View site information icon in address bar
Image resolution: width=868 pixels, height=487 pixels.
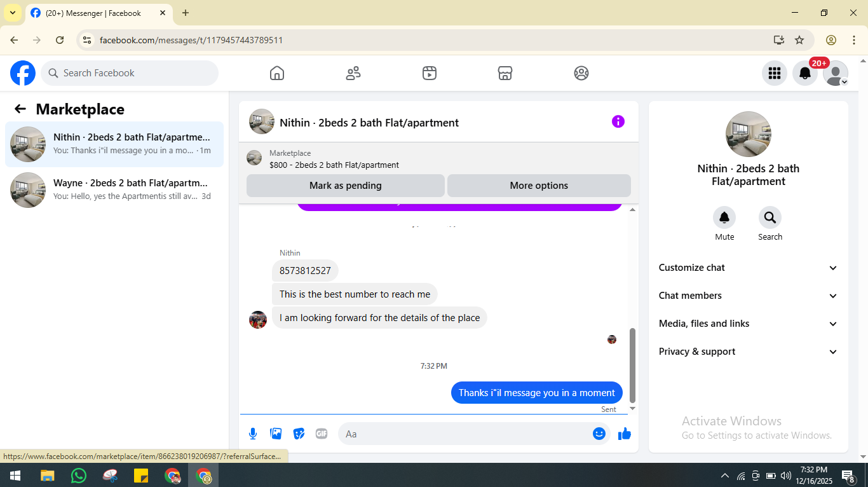[x=87, y=40]
